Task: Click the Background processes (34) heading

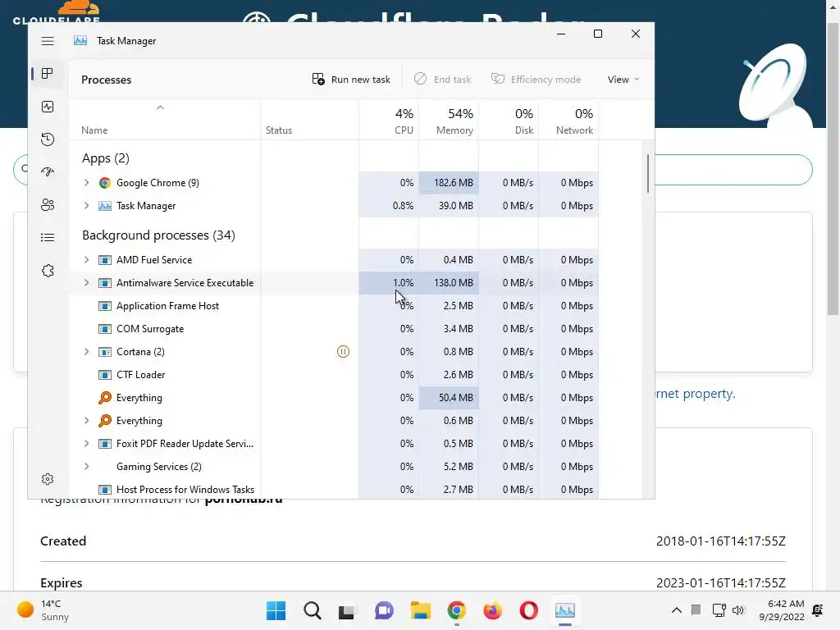Action: [x=158, y=235]
